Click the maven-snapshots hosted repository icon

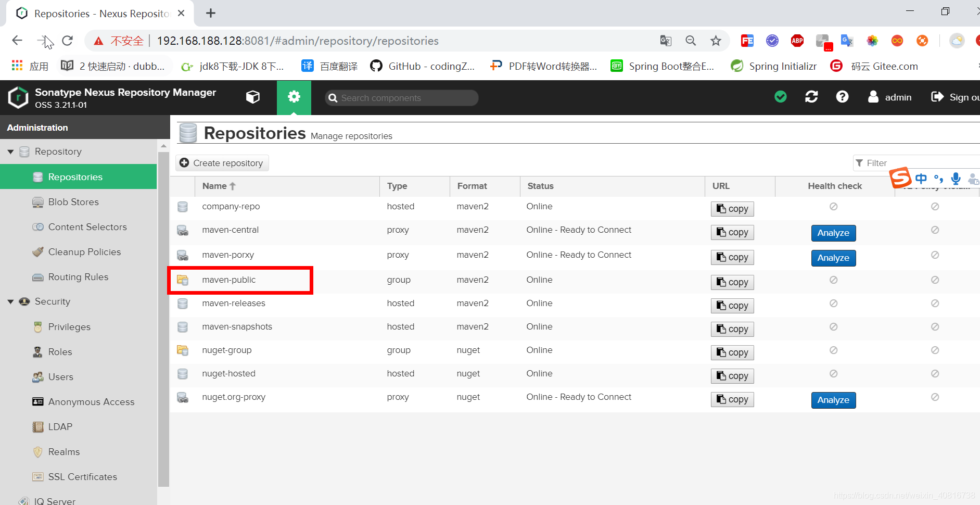[183, 327]
